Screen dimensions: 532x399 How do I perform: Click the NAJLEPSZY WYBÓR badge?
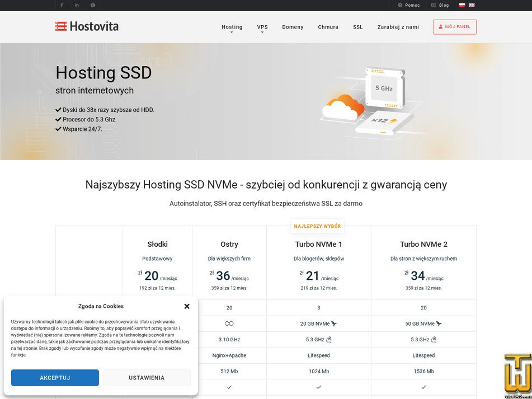pos(317,226)
